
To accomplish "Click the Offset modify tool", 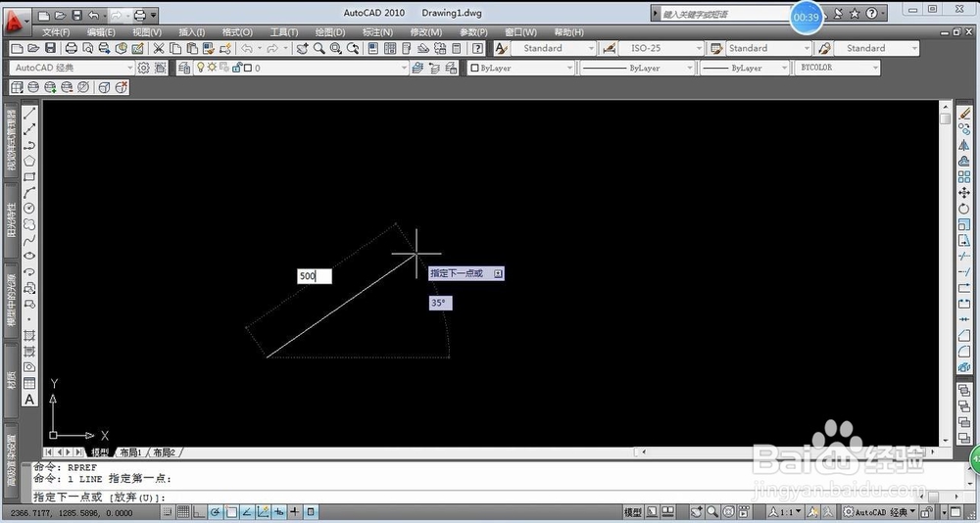I will (x=963, y=162).
